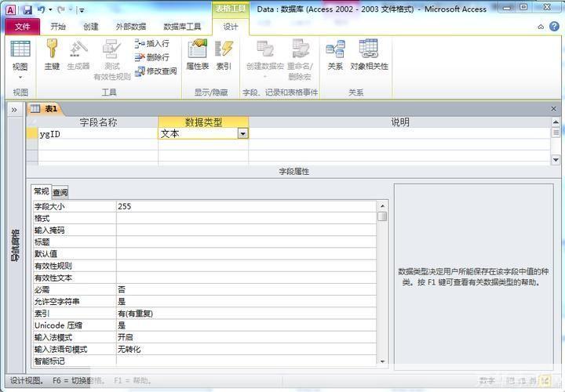Click the Data Type (数据类型) column header
This screenshot has height=392, width=565.
[x=203, y=122]
